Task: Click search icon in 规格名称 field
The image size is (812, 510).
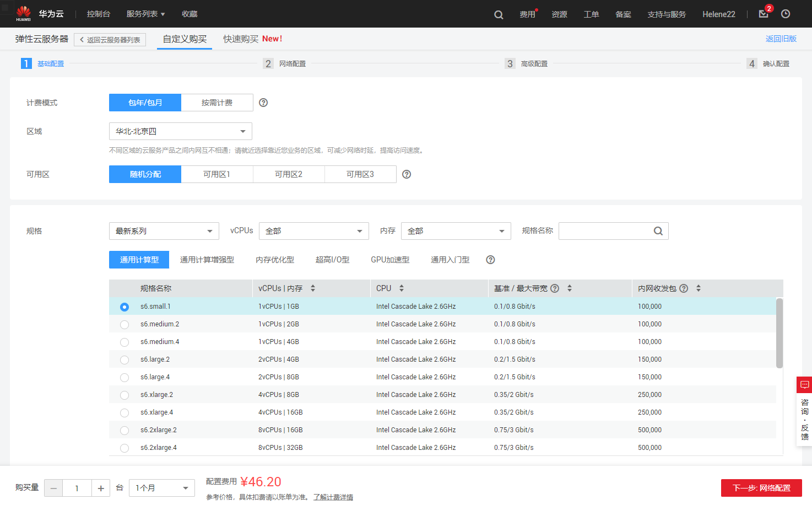Action: [x=658, y=231]
